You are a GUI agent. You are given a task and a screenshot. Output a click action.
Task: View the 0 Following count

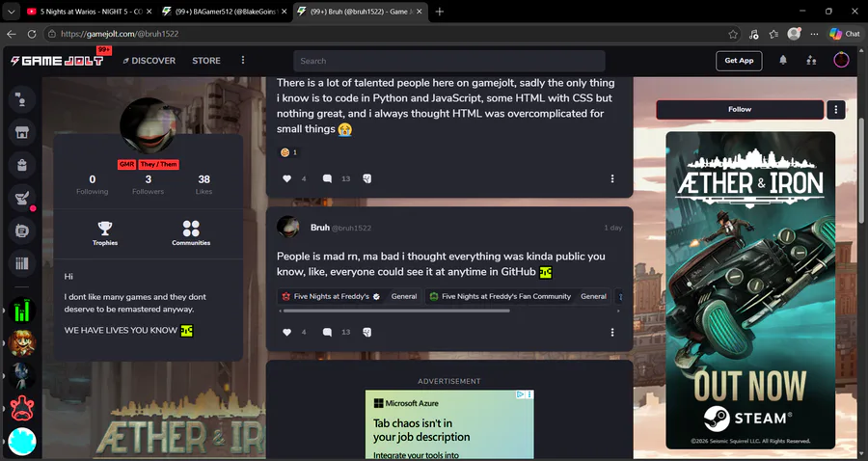coord(92,184)
